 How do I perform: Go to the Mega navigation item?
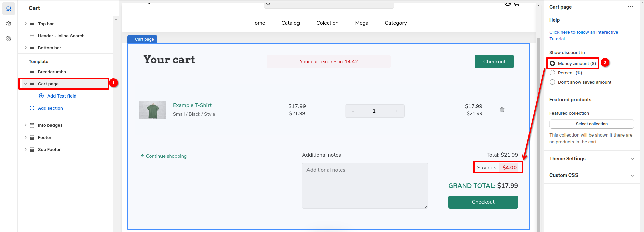pyautogui.click(x=361, y=23)
